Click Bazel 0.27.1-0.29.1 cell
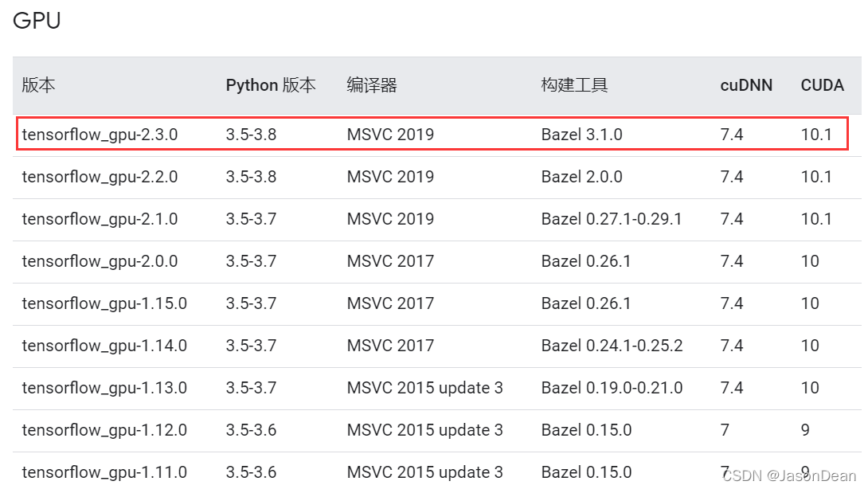 coord(612,219)
